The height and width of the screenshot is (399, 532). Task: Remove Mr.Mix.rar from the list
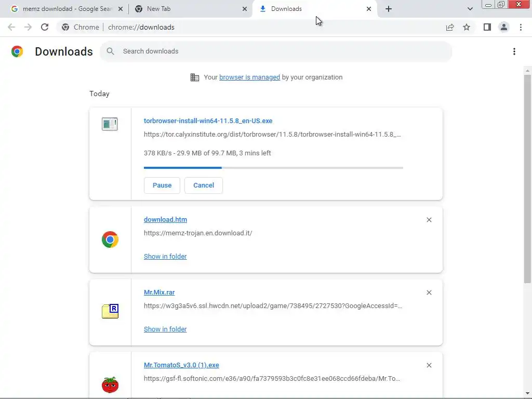pos(429,292)
